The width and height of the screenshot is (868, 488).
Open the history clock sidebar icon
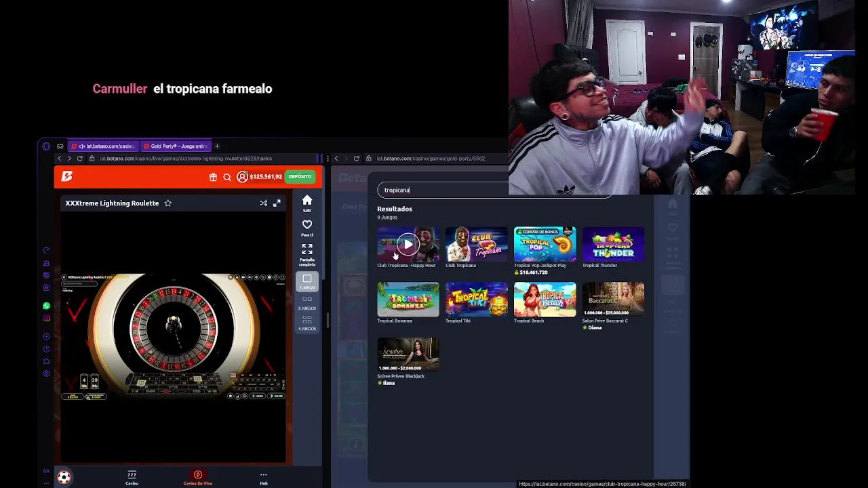point(46,349)
